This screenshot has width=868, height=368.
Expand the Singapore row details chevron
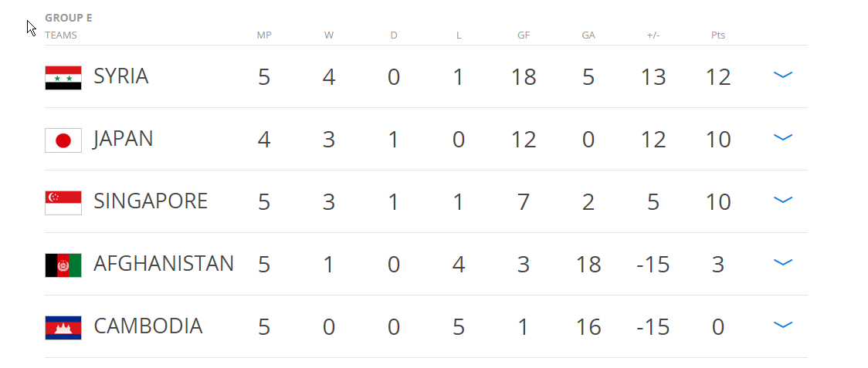point(783,200)
